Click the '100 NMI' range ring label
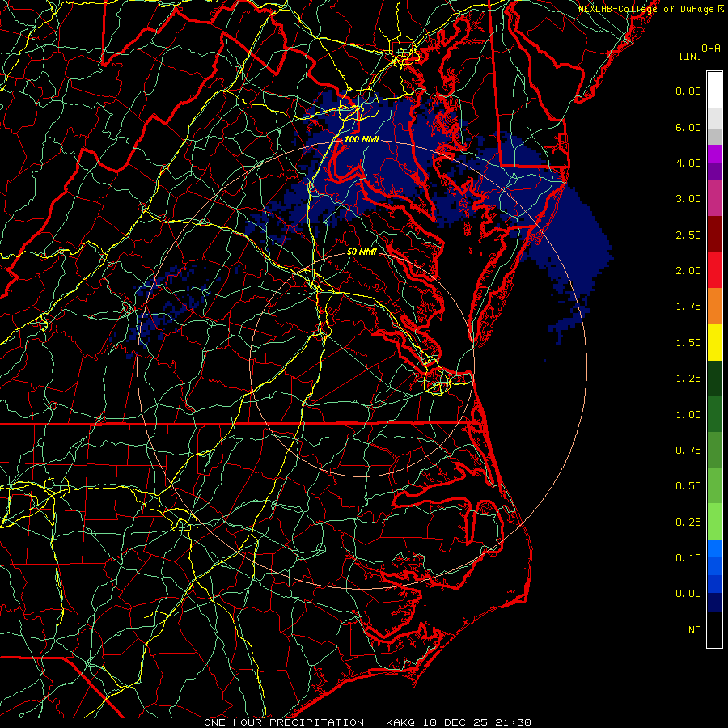The width and height of the screenshot is (728, 728). click(362, 139)
